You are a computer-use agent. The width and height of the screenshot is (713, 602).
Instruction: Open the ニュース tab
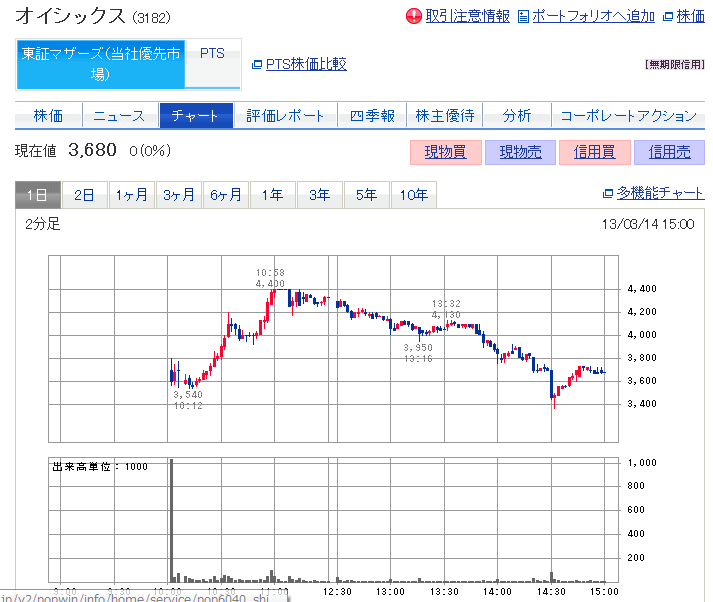tap(119, 116)
